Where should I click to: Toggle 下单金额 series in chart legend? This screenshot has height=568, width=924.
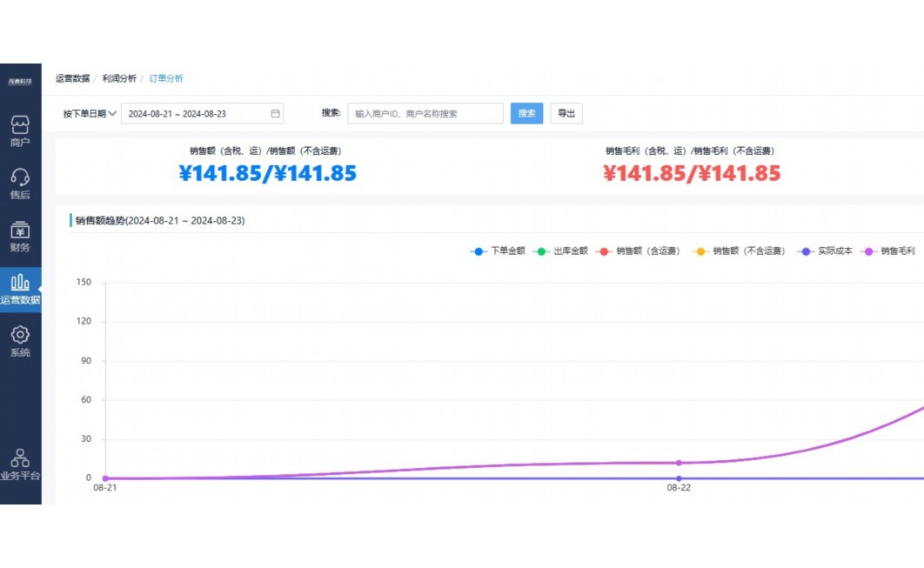(x=498, y=251)
